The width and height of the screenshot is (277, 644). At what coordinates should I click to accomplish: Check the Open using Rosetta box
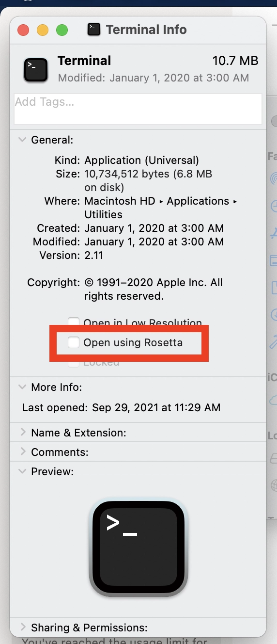coord(74,342)
